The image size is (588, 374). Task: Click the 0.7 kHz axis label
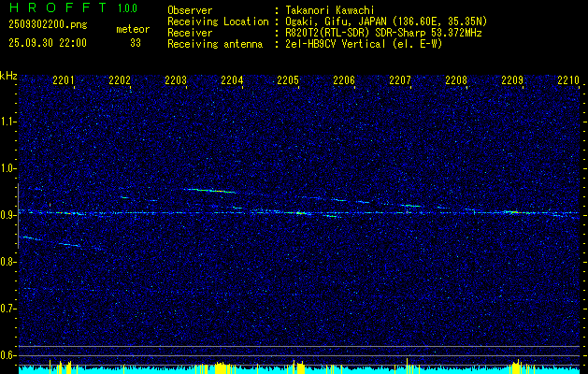point(8,309)
